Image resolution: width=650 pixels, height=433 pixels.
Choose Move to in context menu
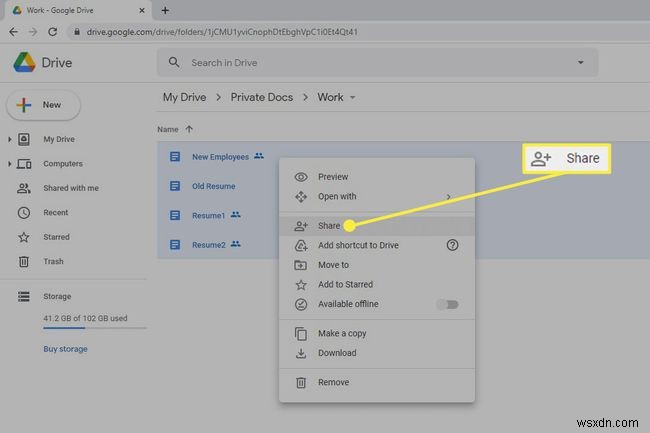tap(377, 265)
